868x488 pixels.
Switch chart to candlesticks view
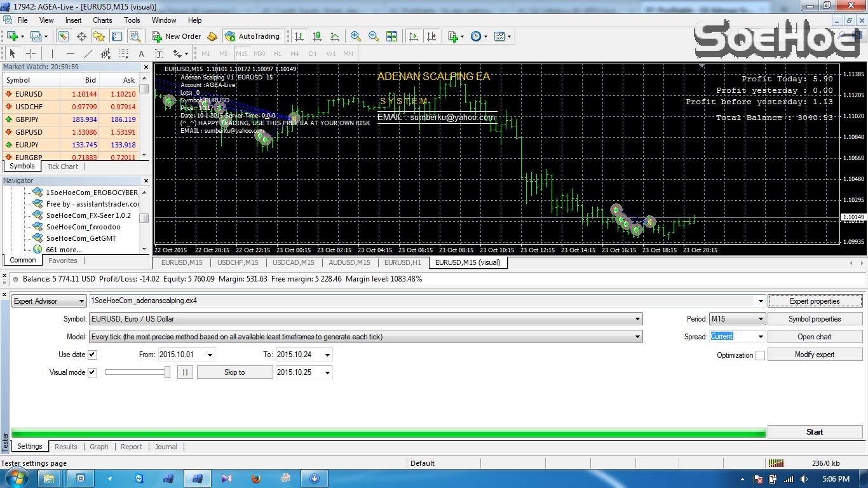coord(317,37)
